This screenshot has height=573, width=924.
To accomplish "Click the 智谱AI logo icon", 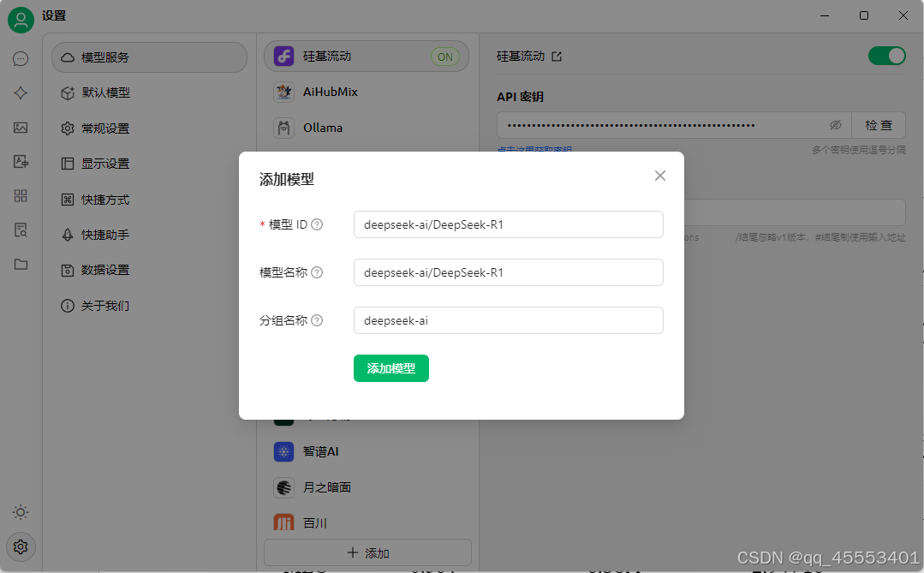I will (x=284, y=451).
